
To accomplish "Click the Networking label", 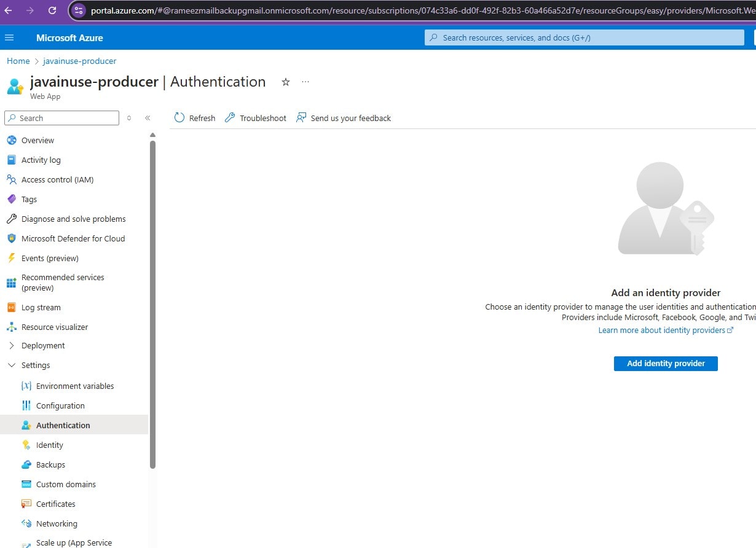I will click(x=57, y=523).
